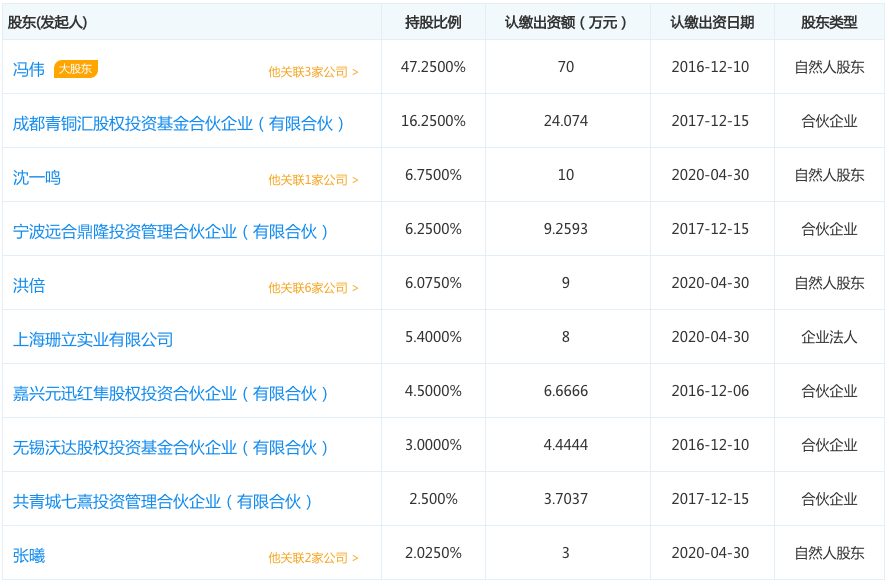Select the 6.0750% shareholding cell
Screen dimensions: 889x586
coord(433,283)
